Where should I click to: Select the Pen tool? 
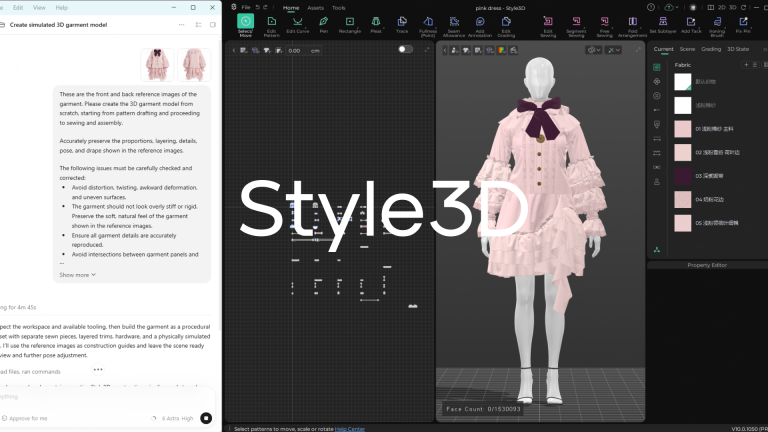point(324,24)
